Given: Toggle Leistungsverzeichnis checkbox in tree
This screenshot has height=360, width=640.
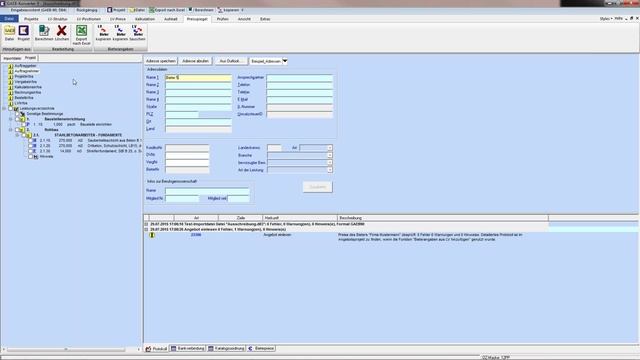Looking at the screenshot, I should pos(11,109).
